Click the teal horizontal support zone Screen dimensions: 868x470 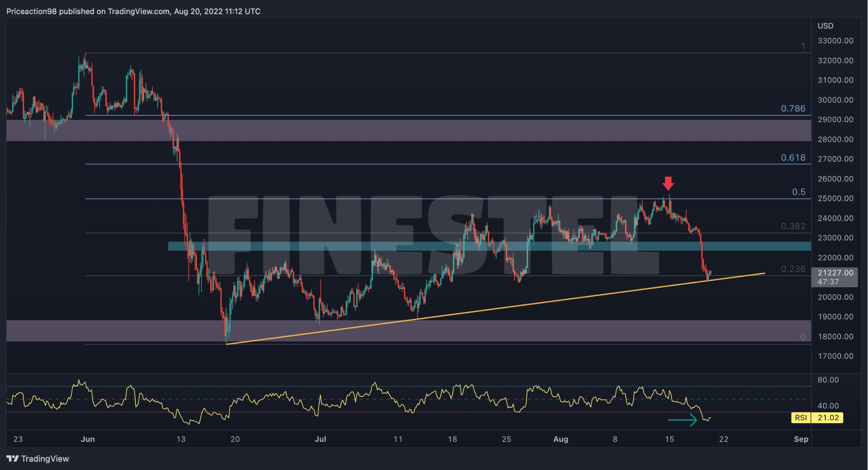[x=490, y=246]
